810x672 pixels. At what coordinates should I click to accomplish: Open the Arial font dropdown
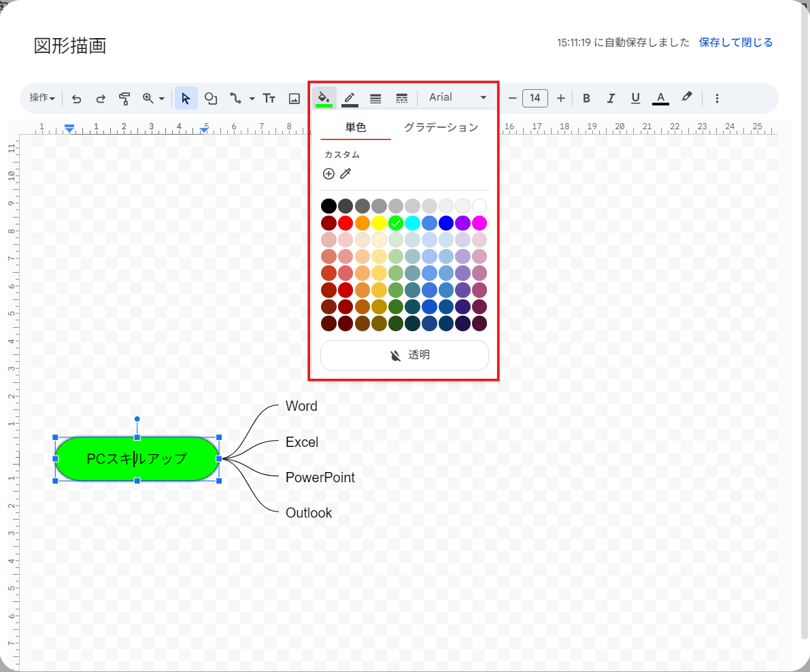point(458,98)
